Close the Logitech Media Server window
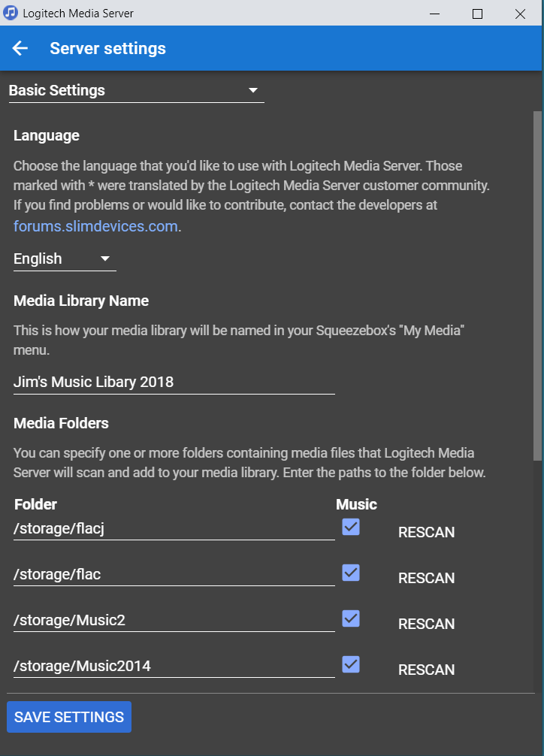This screenshot has width=544, height=756. tap(520, 14)
